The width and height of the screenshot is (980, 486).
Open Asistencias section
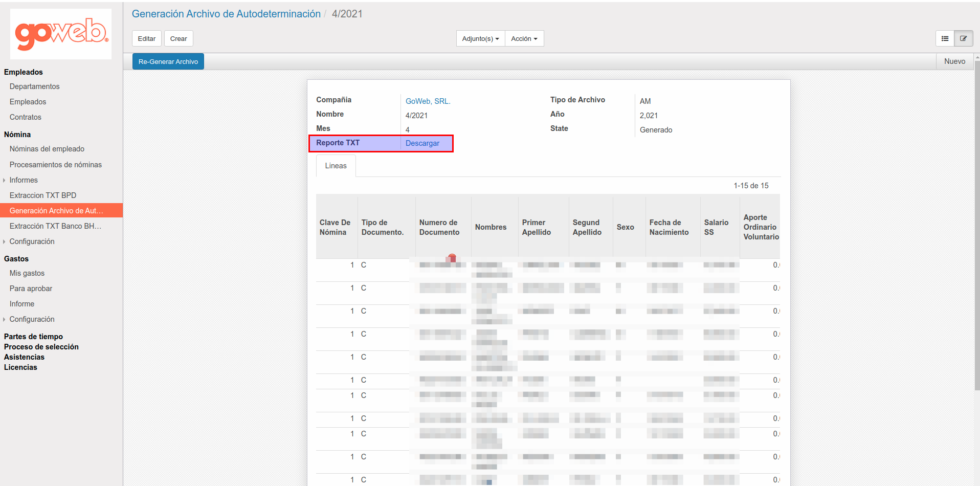[24, 357]
